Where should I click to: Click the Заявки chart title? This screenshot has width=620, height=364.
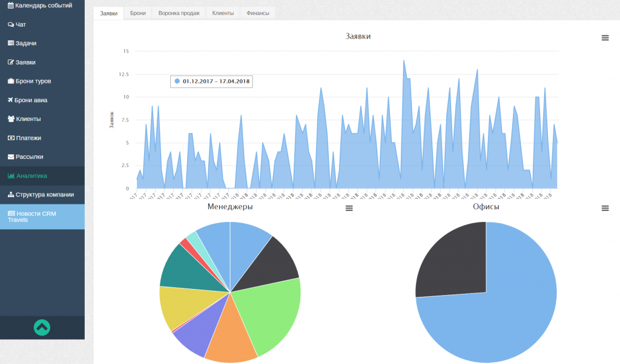click(358, 36)
